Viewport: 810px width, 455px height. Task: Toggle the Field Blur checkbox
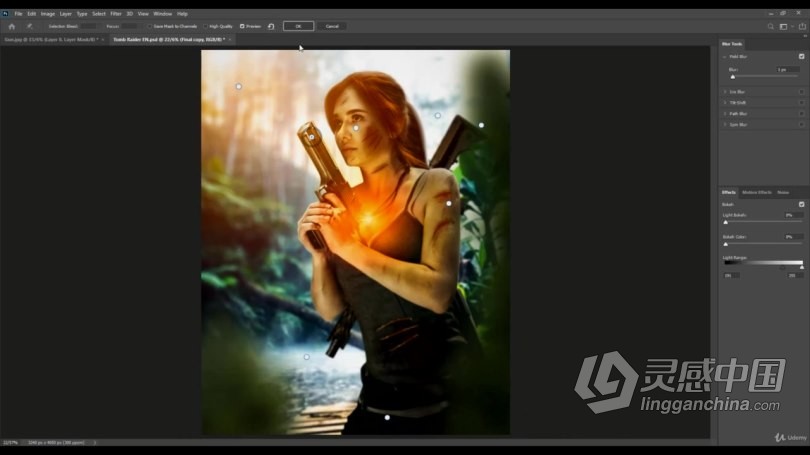[x=802, y=56]
